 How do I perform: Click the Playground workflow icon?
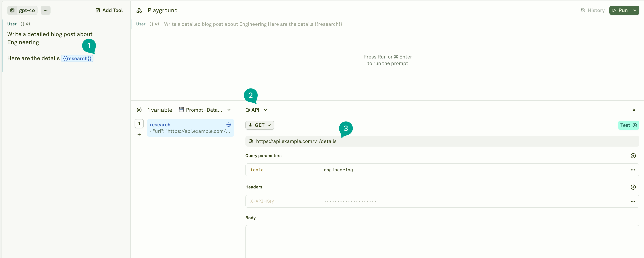[139, 10]
